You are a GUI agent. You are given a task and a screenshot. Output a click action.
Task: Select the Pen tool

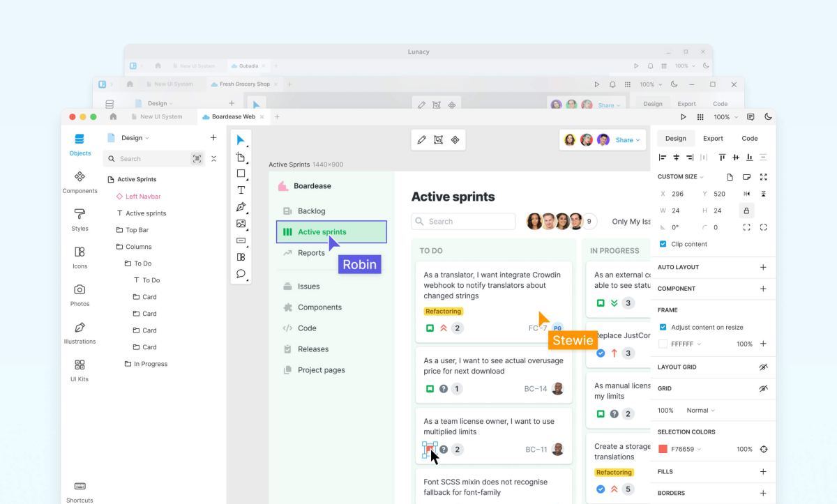(x=241, y=207)
